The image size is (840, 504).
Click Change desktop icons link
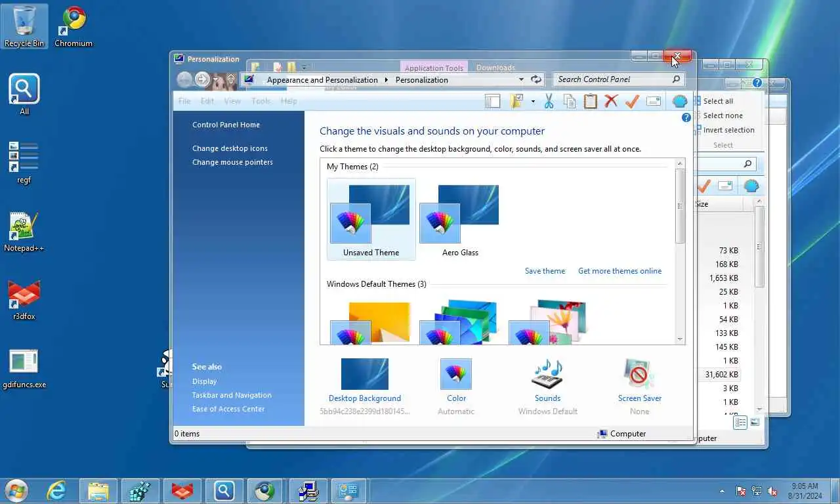(230, 148)
